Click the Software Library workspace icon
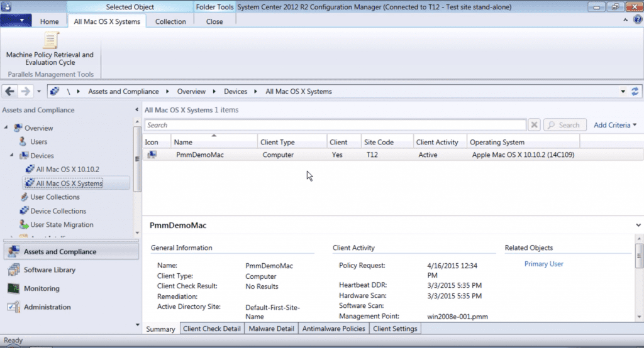Viewport: 644px width, 348px height. pos(14,269)
